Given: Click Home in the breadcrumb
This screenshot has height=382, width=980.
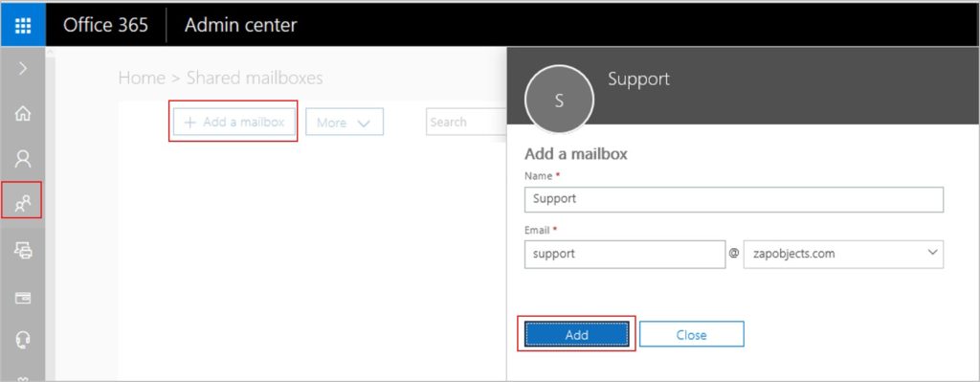Looking at the screenshot, I should click(x=142, y=79).
